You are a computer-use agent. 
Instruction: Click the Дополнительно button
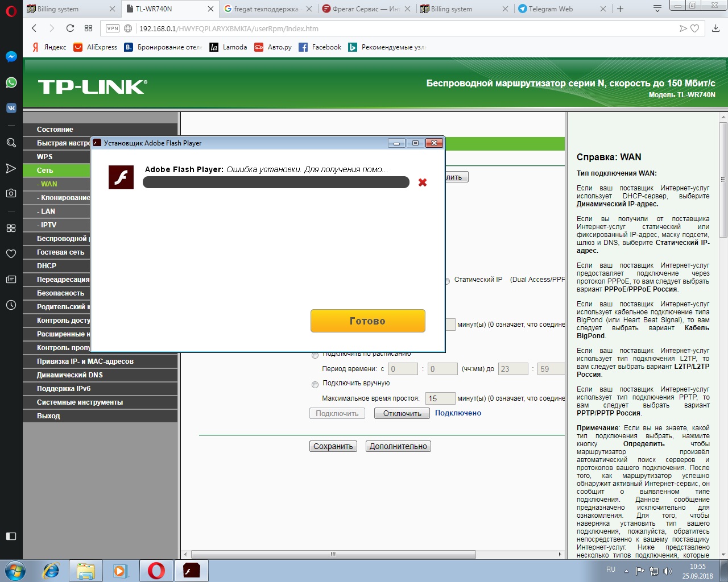tap(398, 446)
